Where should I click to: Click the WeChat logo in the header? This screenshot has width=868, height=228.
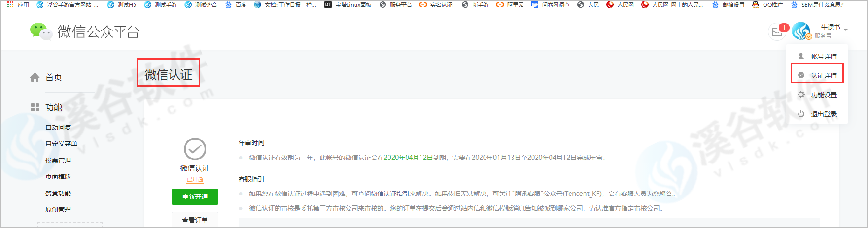[40, 32]
